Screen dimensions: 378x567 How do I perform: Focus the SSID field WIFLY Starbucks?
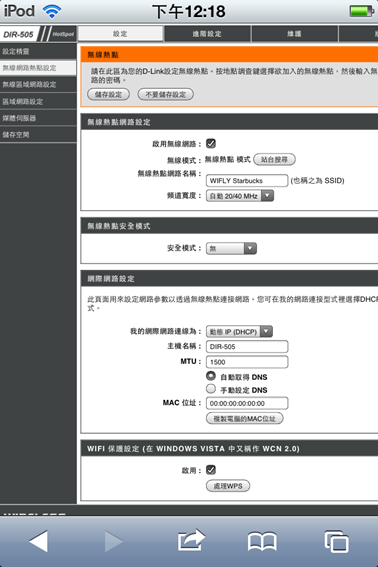(x=247, y=180)
